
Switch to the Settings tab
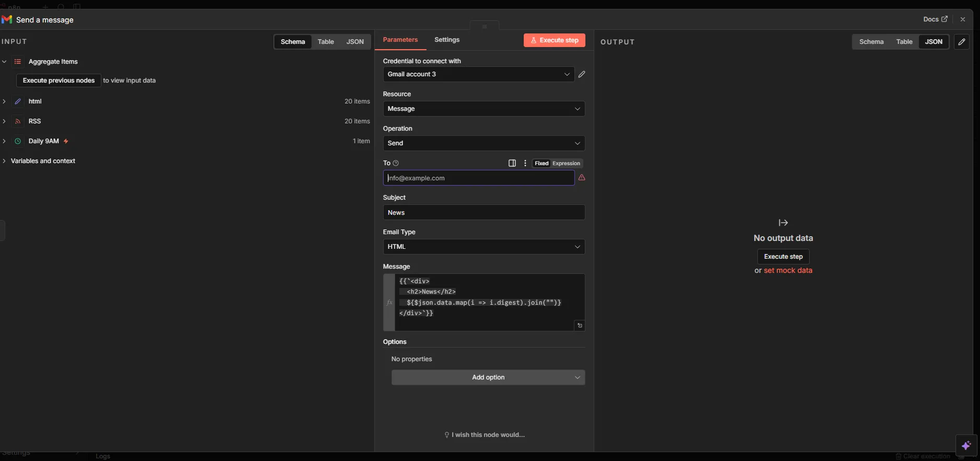point(447,40)
